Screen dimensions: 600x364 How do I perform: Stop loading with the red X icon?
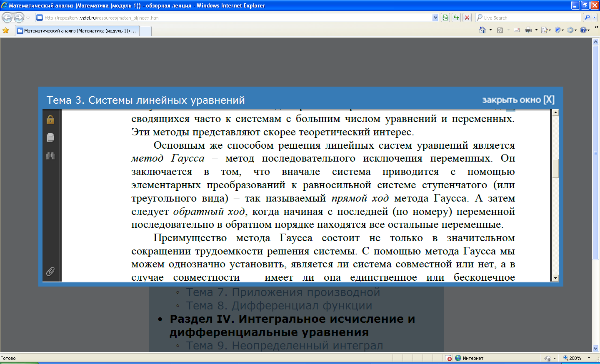point(467,18)
